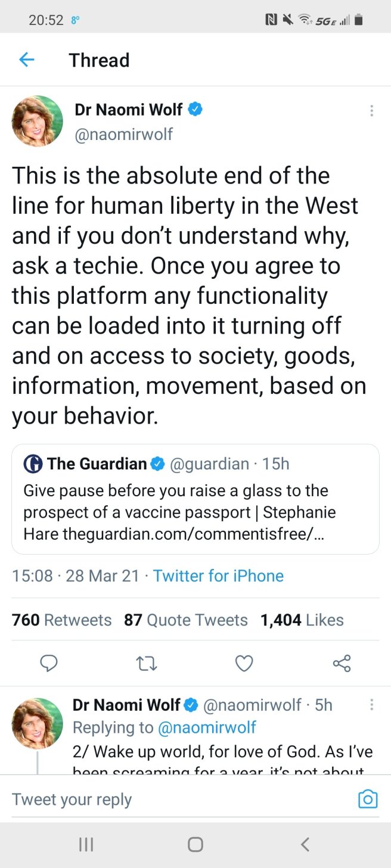Screen dimensions: 391x868
Task: Open the quoted Guardian tweet card
Action: [x=195, y=499]
